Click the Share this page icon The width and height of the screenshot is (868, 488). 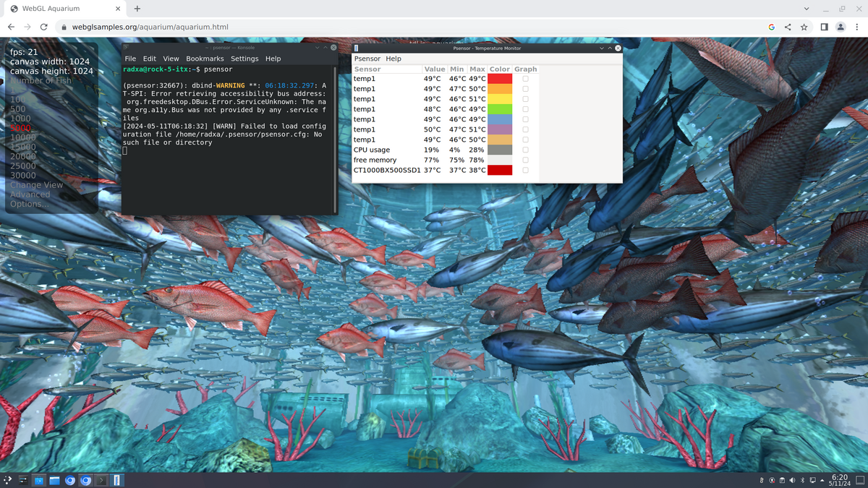pyautogui.click(x=788, y=27)
